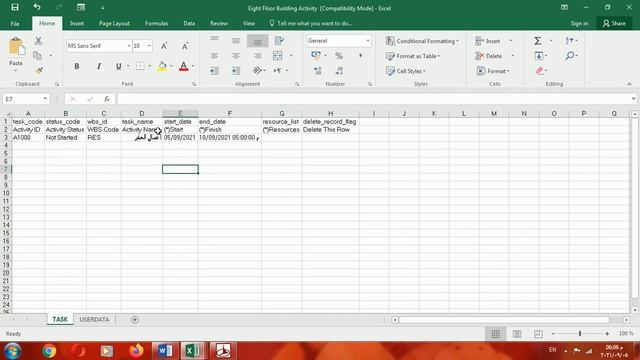The height and width of the screenshot is (360, 640).
Task: Click the Format cells button
Action: (x=493, y=71)
